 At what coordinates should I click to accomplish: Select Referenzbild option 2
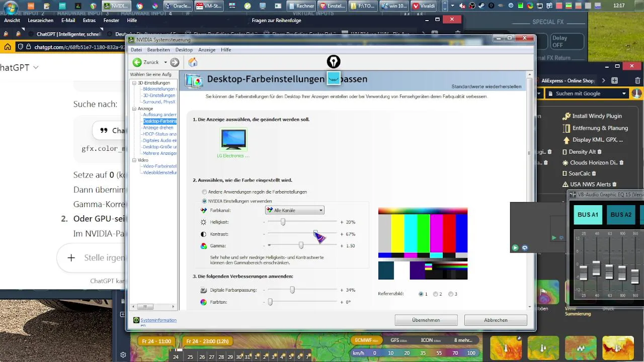(436, 294)
